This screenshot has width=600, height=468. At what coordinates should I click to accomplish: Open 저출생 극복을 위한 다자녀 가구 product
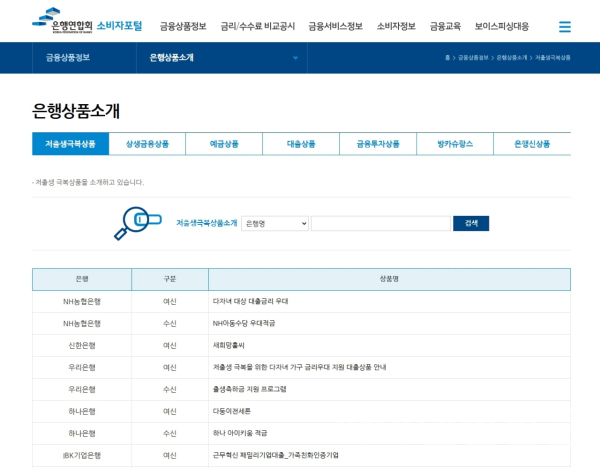[299, 367]
